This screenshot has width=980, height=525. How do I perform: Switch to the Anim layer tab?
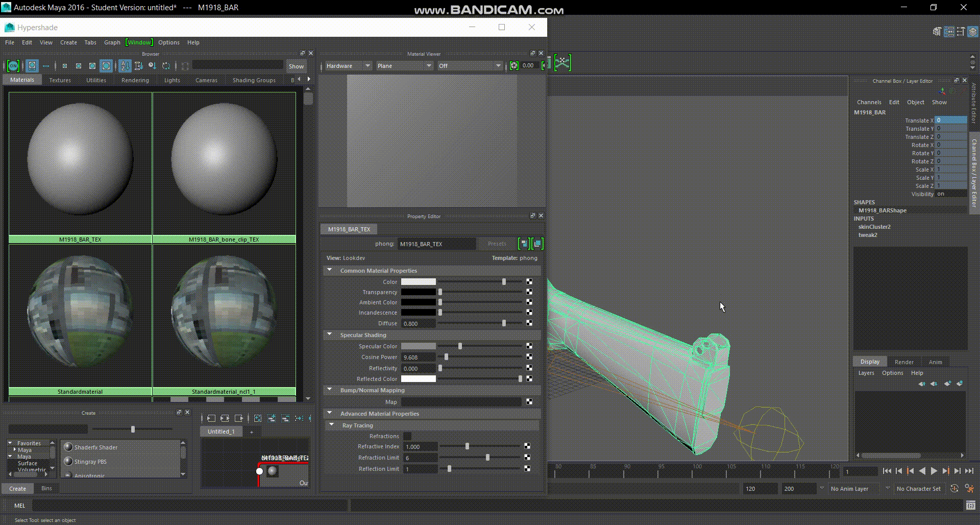tap(935, 362)
